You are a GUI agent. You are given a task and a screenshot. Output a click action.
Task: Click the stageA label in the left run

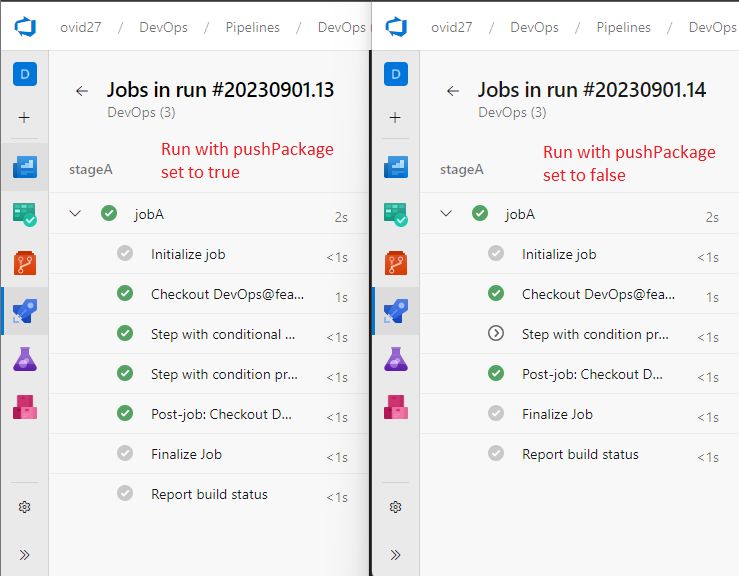coord(91,170)
